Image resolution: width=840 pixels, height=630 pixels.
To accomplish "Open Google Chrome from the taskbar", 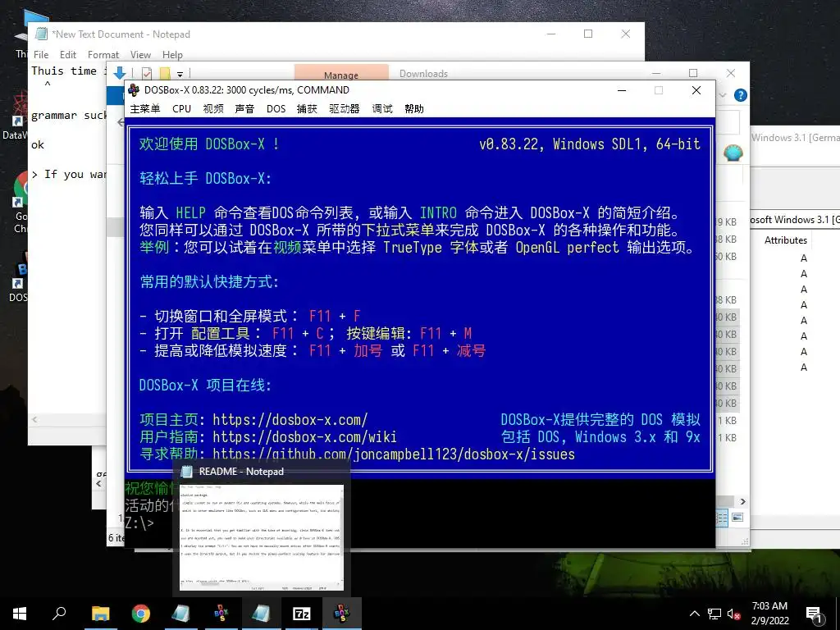I will click(141, 614).
